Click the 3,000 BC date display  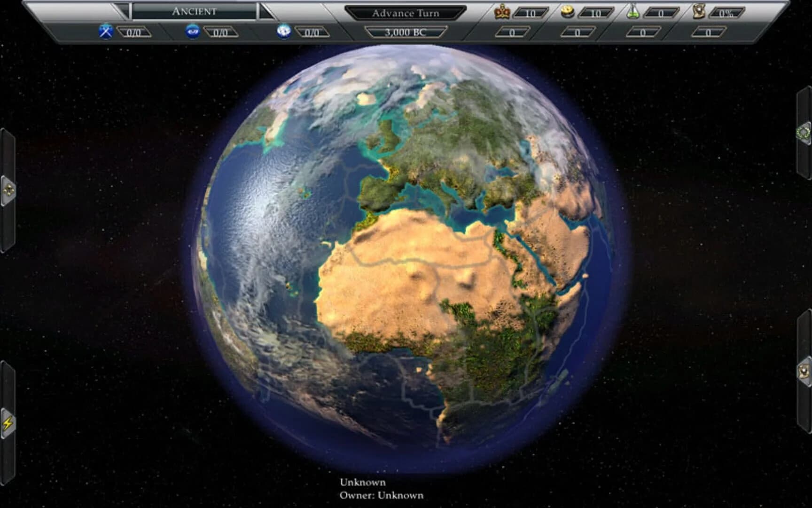[x=406, y=32]
